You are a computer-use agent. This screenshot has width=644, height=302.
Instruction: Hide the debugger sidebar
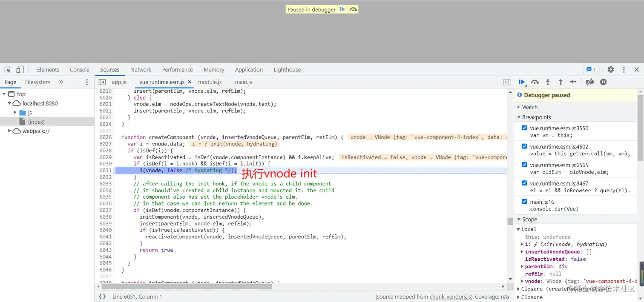pos(507,82)
